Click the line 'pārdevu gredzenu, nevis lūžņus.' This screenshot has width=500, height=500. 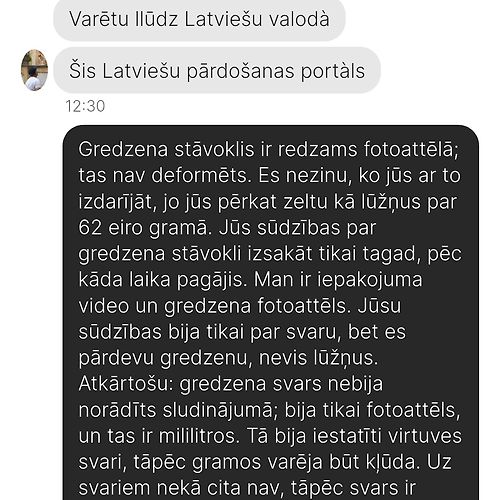(228, 358)
